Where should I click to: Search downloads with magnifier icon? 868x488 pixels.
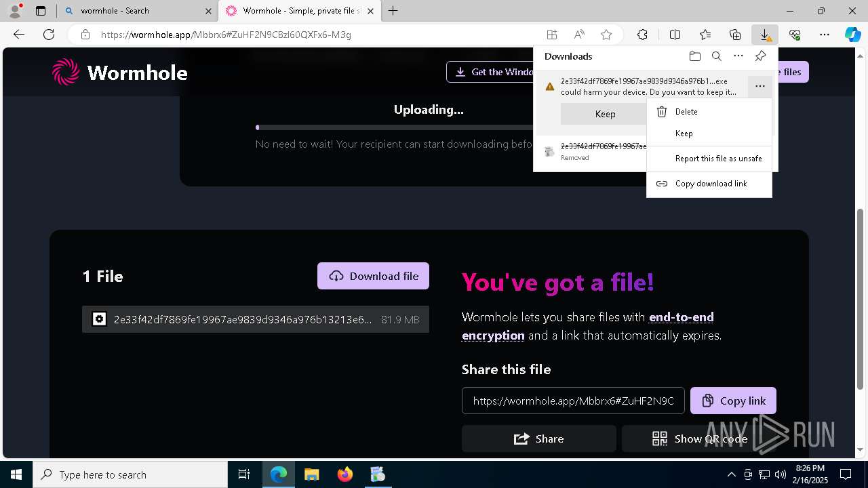pyautogui.click(x=717, y=56)
